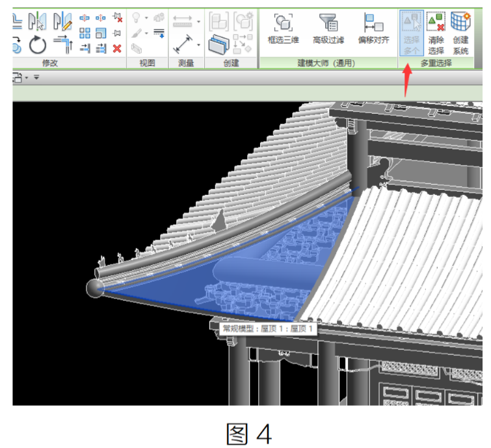
Task: Open the Switch Windows dropdown arrow
Action: point(27,77)
